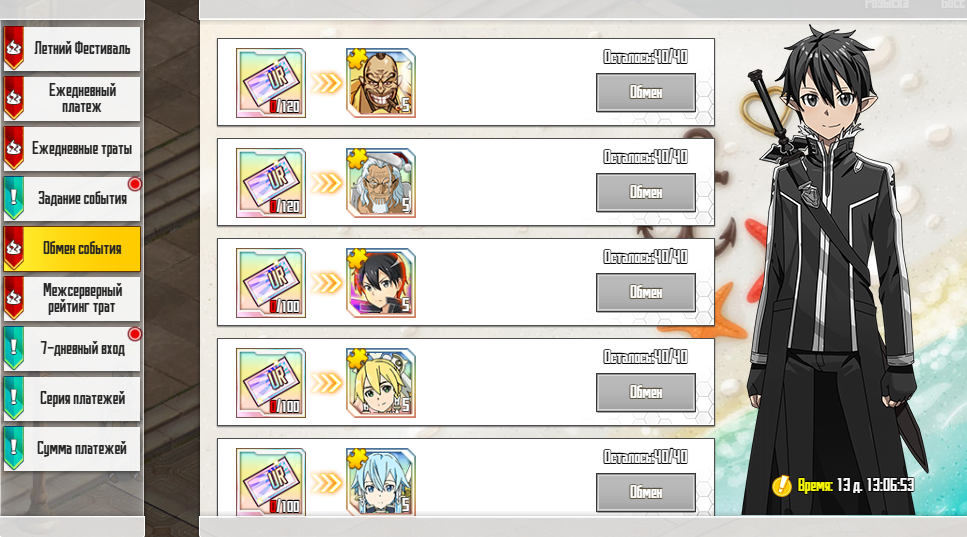The width and height of the screenshot is (967, 537).
Task: Open Межсерверный рейтинг трат tab
Action: point(72,298)
